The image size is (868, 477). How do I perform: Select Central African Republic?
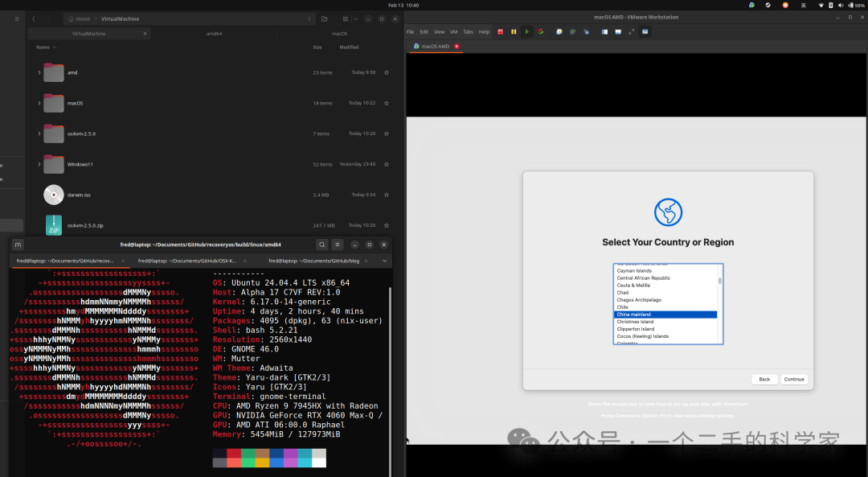point(665,278)
